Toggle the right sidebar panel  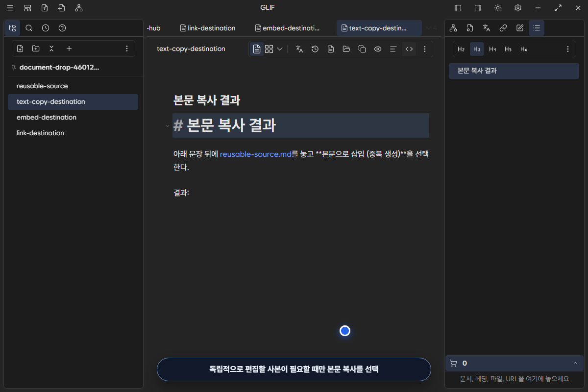tap(478, 8)
